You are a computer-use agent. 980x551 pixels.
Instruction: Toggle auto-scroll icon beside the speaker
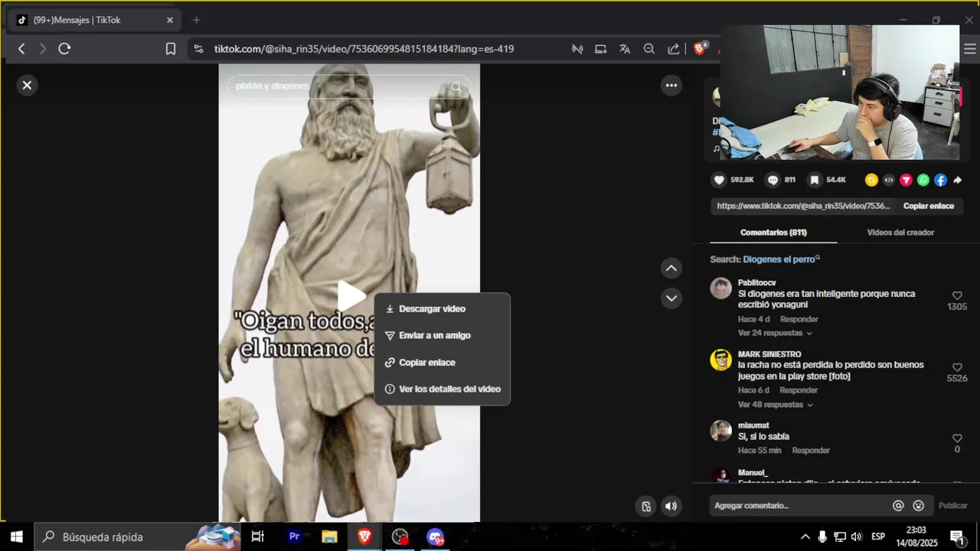point(646,506)
